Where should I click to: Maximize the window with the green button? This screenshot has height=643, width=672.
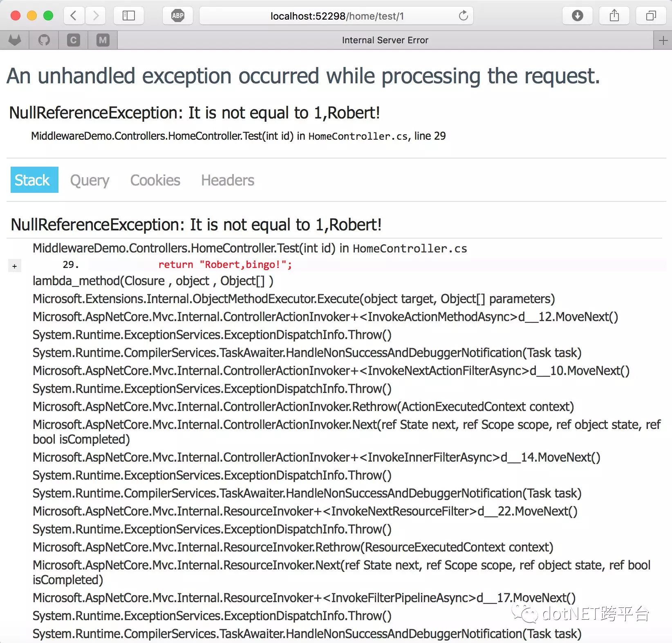(x=48, y=16)
